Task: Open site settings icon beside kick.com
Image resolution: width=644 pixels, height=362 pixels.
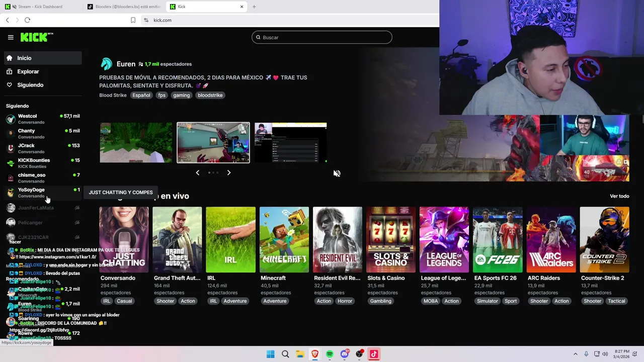Action: point(146,20)
